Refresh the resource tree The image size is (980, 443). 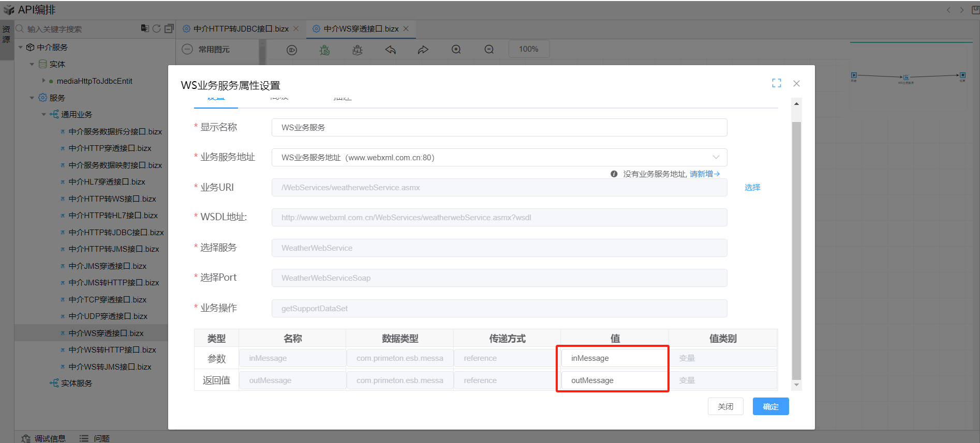click(157, 28)
